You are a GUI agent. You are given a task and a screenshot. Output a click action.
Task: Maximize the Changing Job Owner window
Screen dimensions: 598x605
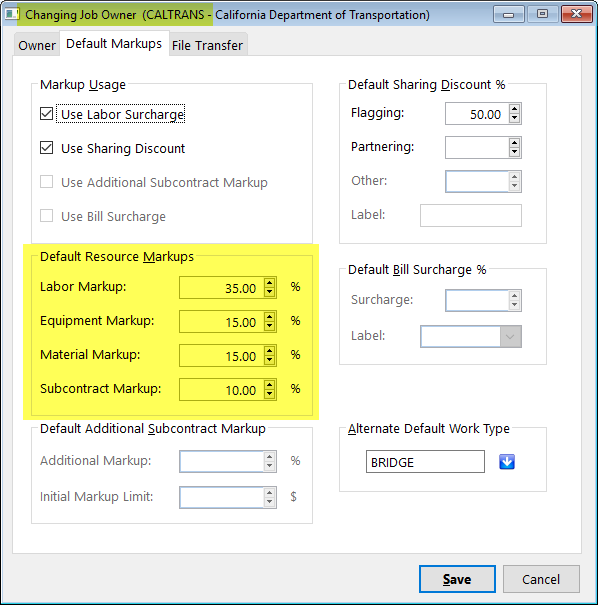click(x=542, y=14)
